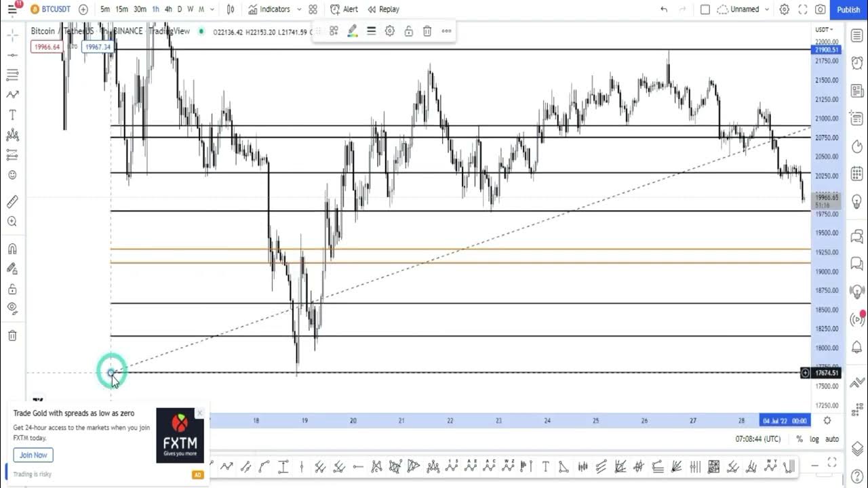This screenshot has width=868, height=488.
Task: Open more options in floating drawing toolbar
Action: click(x=446, y=30)
